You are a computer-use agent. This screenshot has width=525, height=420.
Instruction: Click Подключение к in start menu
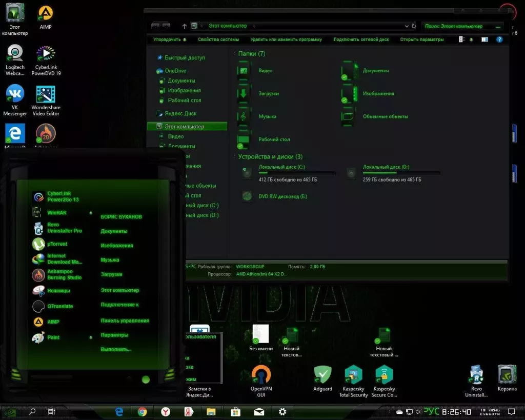[119, 305]
